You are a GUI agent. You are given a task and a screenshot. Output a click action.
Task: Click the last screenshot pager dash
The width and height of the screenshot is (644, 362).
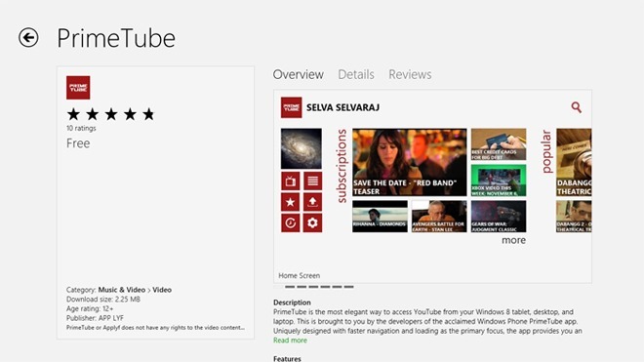348,287
